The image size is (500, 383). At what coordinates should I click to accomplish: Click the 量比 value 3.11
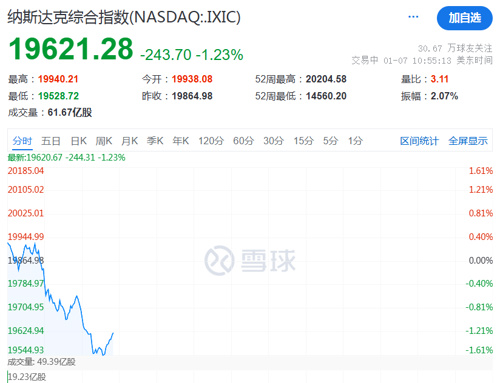tap(439, 79)
